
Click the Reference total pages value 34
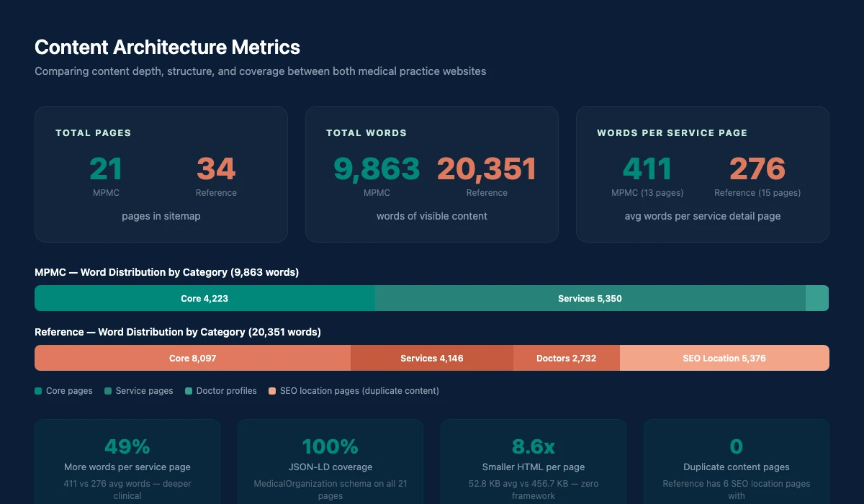pos(216,169)
